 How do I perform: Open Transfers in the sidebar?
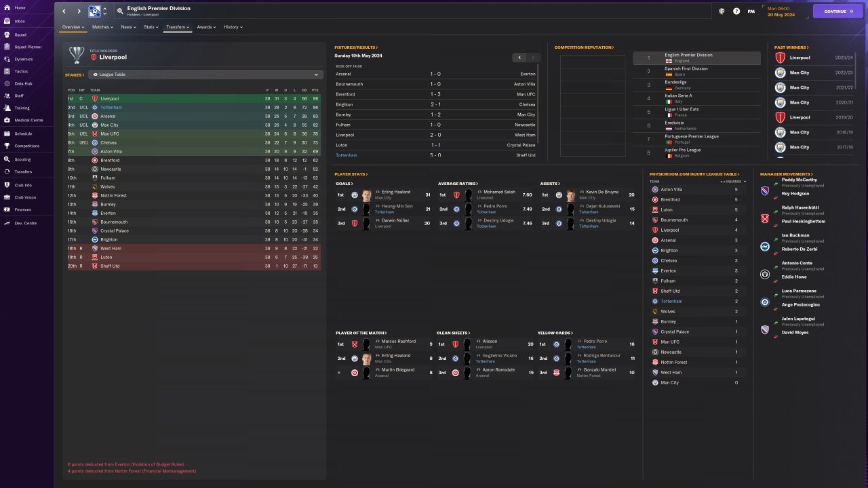pos(23,171)
